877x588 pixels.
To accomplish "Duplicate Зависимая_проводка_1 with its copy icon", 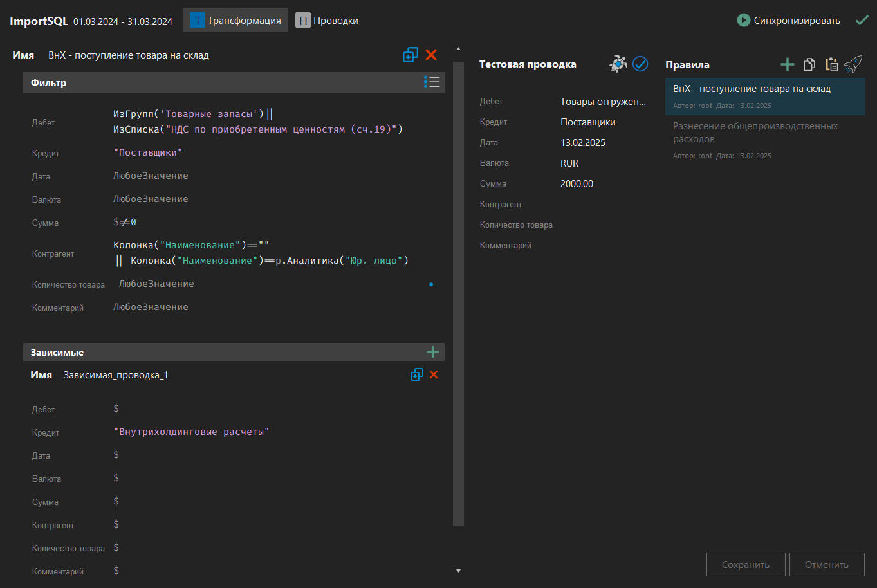I will [416, 374].
